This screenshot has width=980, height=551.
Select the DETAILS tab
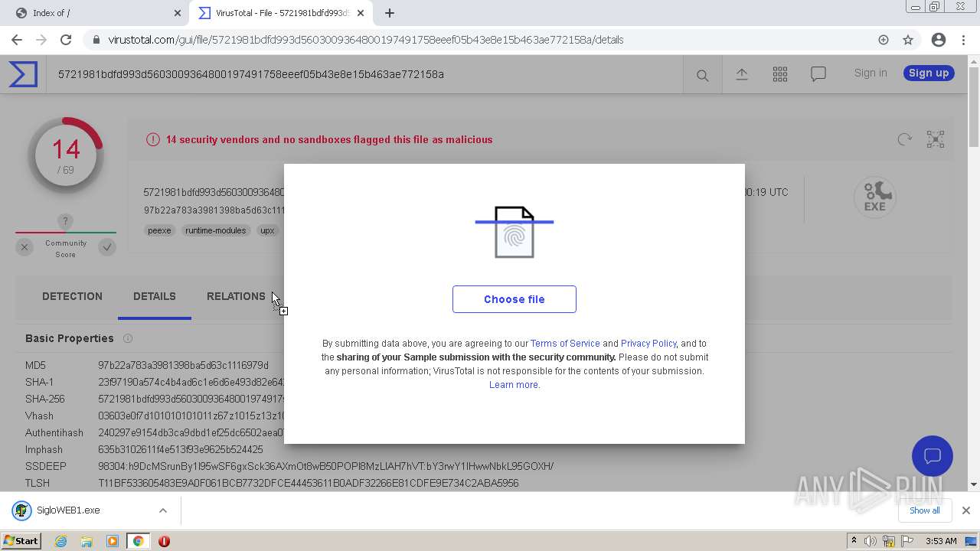coord(155,296)
